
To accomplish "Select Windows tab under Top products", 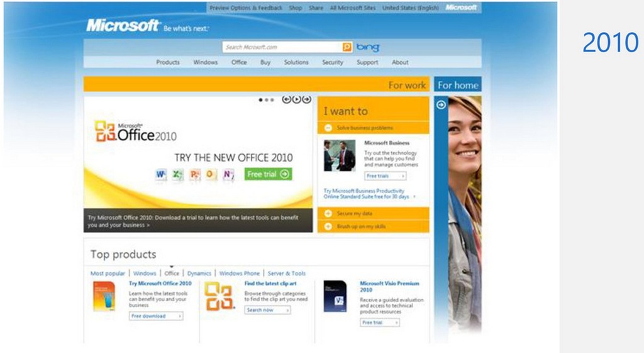I will pyautogui.click(x=145, y=273).
